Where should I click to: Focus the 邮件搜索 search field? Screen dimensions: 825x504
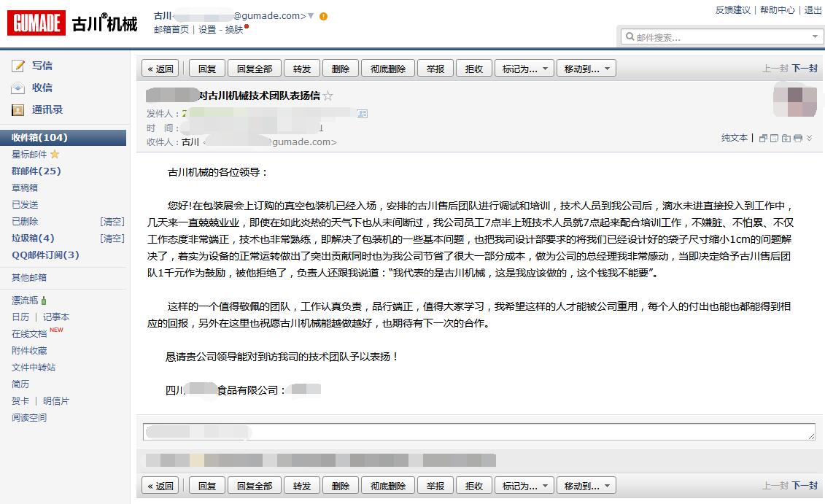click(x=721, y=36)
